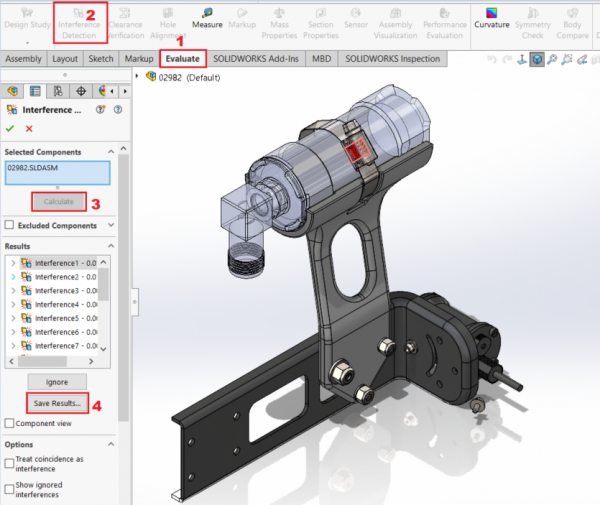
Task: Click the Calculate button
Action: [x=59, y=202]
